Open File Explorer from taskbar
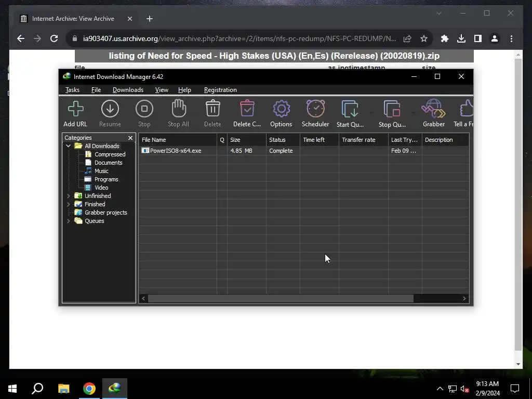Image resolution: width=532 pixels, height=399 pixels. [63, 389]
